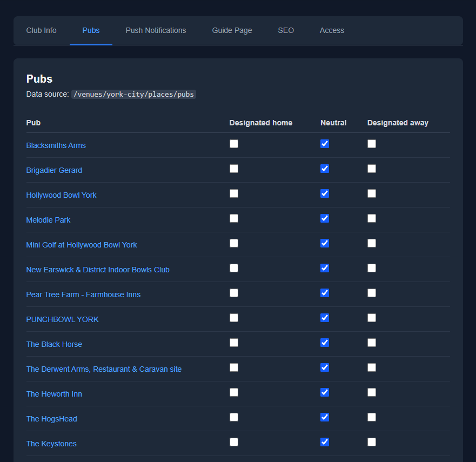Open the Push Notifications tab

156,30
